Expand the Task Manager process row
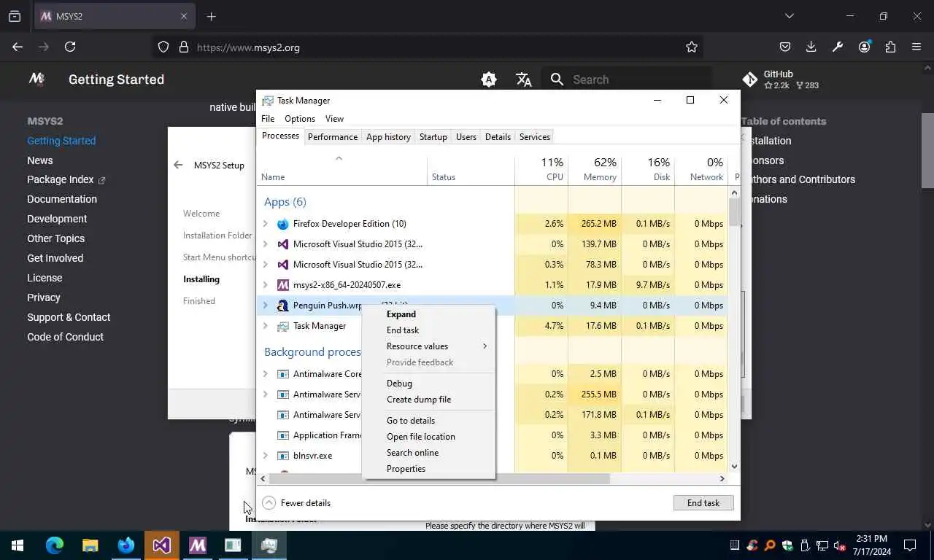This screenshot has width=934, height=560. tap(266, 326)
